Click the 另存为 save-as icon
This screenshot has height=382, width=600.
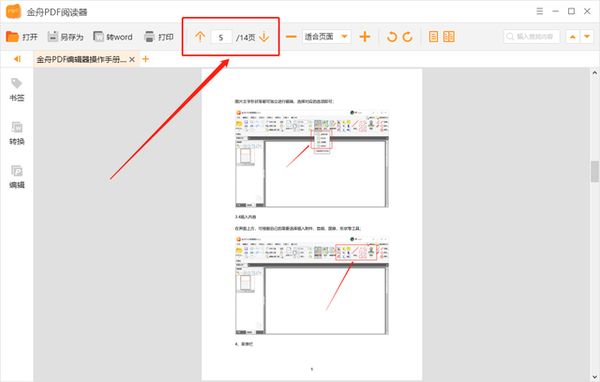52,37
